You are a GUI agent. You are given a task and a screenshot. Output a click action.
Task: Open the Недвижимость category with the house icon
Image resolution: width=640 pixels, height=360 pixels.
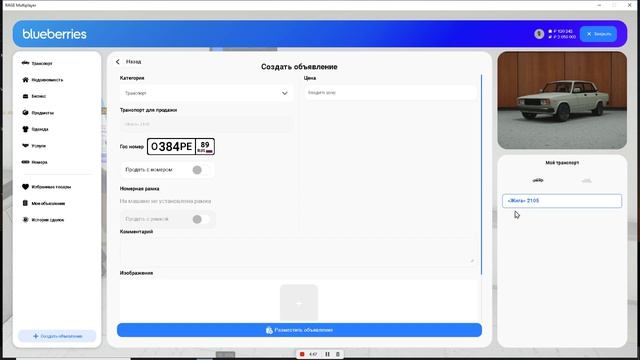click(x=42, y=80)
